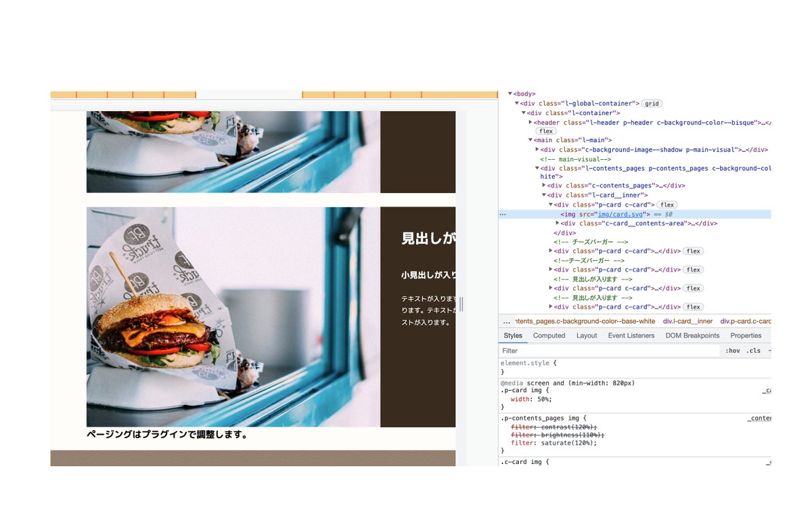This screenshot has height=508, width=812.
Task: Collapse the l-card__inner div node
Action: tap(544, 195)
